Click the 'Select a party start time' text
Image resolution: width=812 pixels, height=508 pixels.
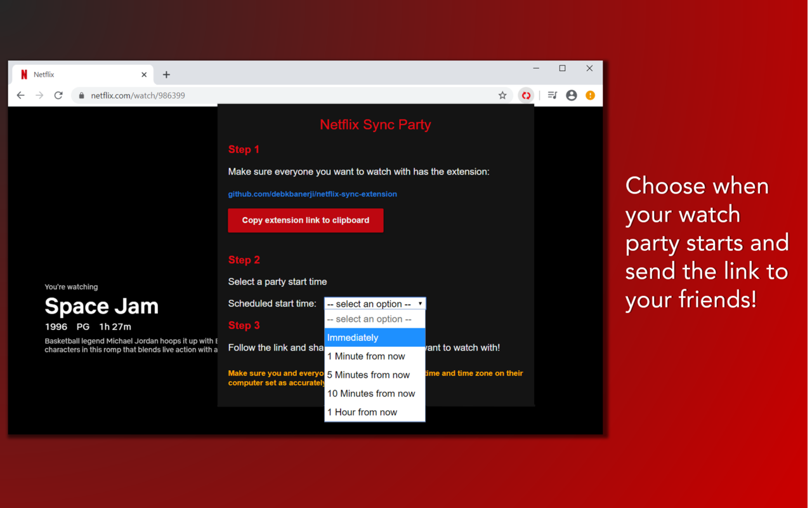[x=277, y=281]
